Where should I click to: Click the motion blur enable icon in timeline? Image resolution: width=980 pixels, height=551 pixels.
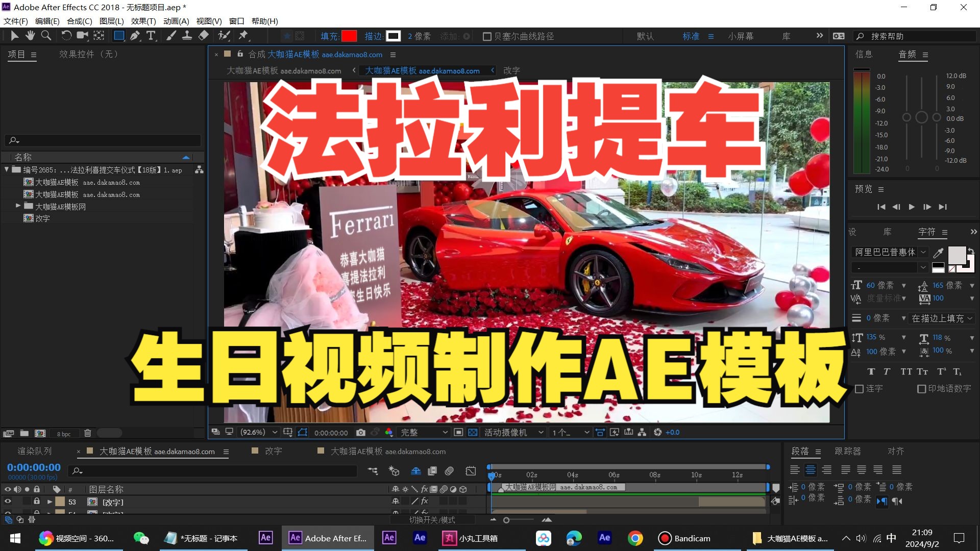[449, 471]
